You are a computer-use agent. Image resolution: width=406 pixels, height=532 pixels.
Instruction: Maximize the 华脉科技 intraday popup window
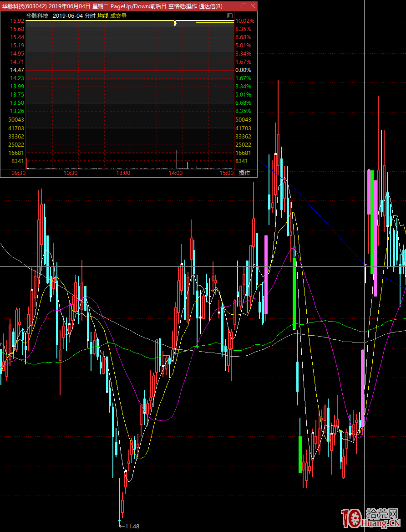point(244,6)
